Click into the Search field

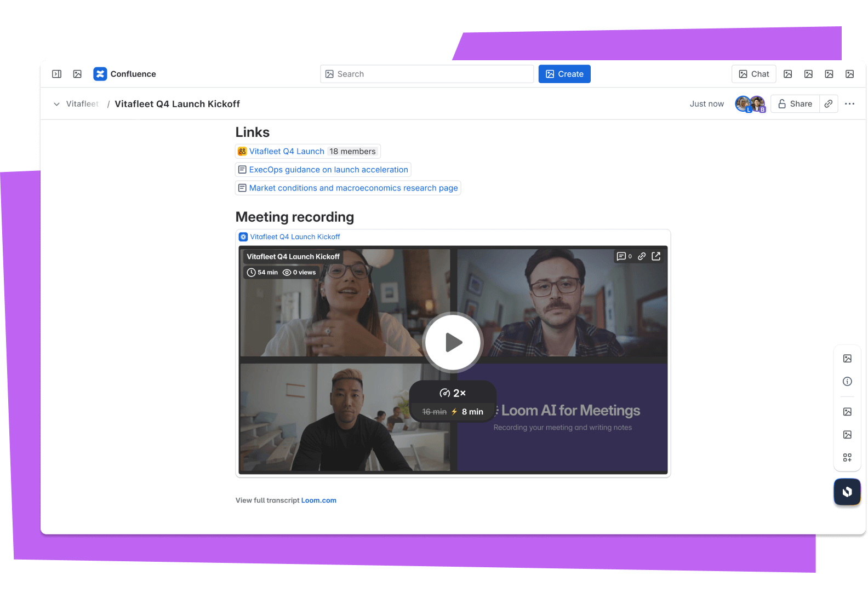(x=427, y=74)
